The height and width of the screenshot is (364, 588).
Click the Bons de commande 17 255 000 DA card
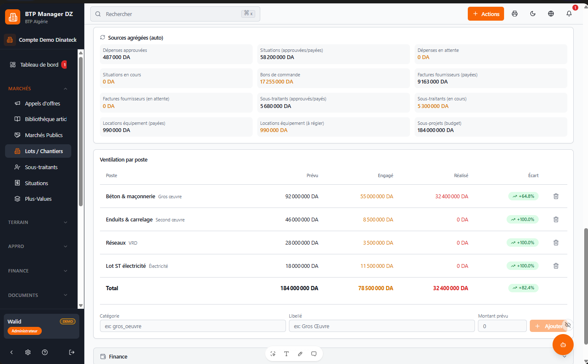(x=333, y=78)
